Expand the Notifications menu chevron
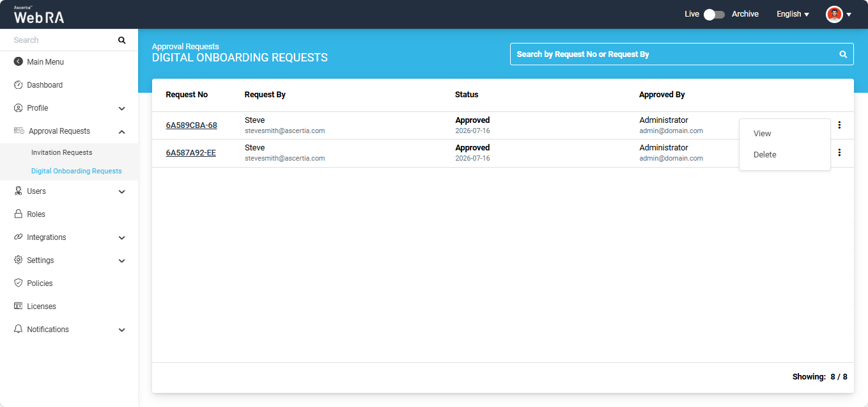868x407 pixels. (122, 330)
